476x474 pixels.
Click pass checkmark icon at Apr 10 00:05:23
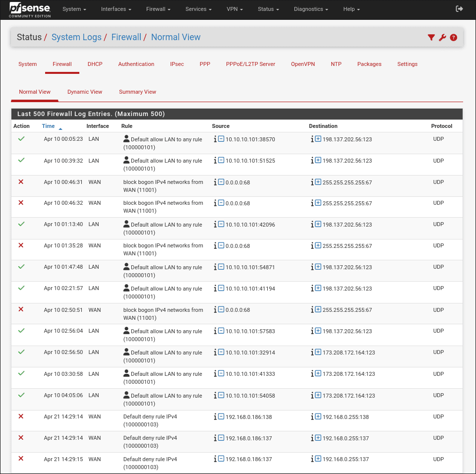pos(21,138)
